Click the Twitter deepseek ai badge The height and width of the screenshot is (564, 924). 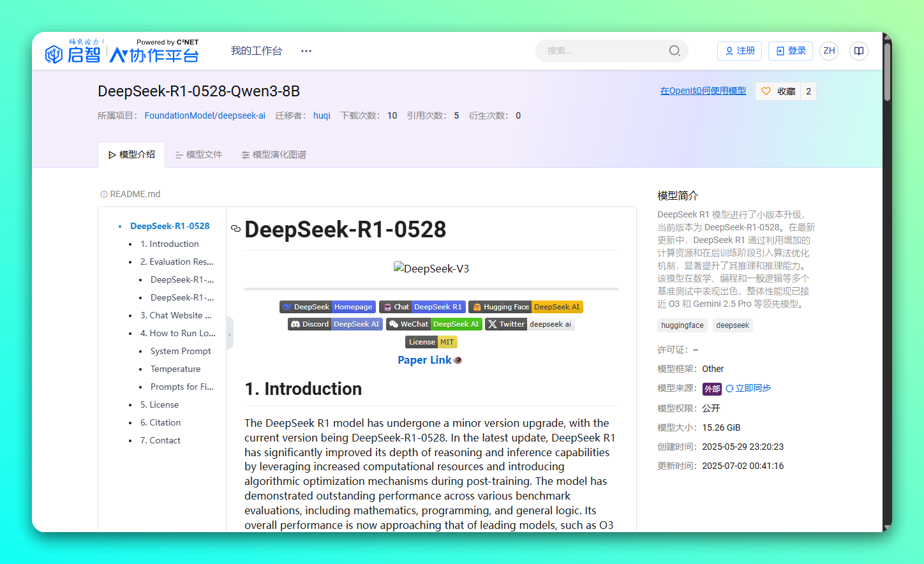530,324
